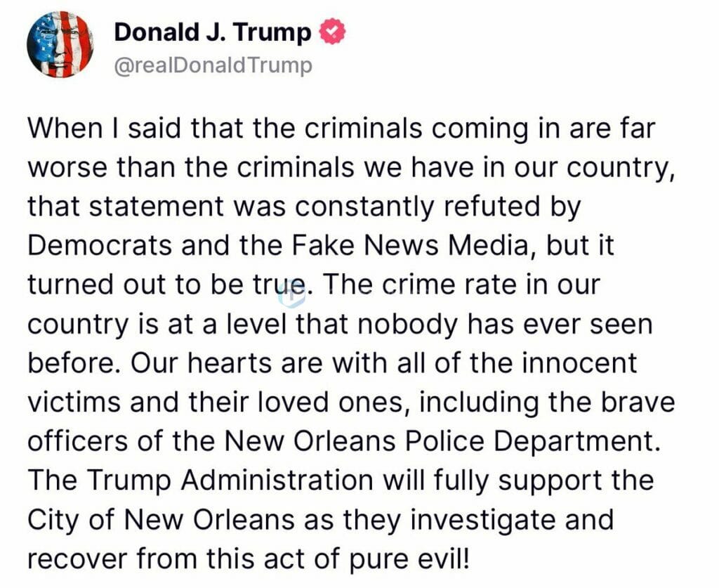Viewport: 719px width, 588px height.
Task: Open the Donald J. Trump display name
Action: 212,32
